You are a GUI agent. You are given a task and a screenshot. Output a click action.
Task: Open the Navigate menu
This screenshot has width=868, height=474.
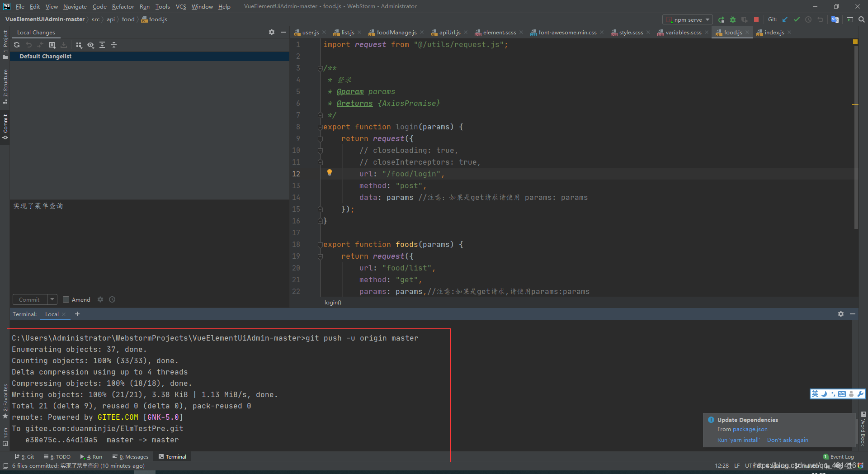point(75,6)
